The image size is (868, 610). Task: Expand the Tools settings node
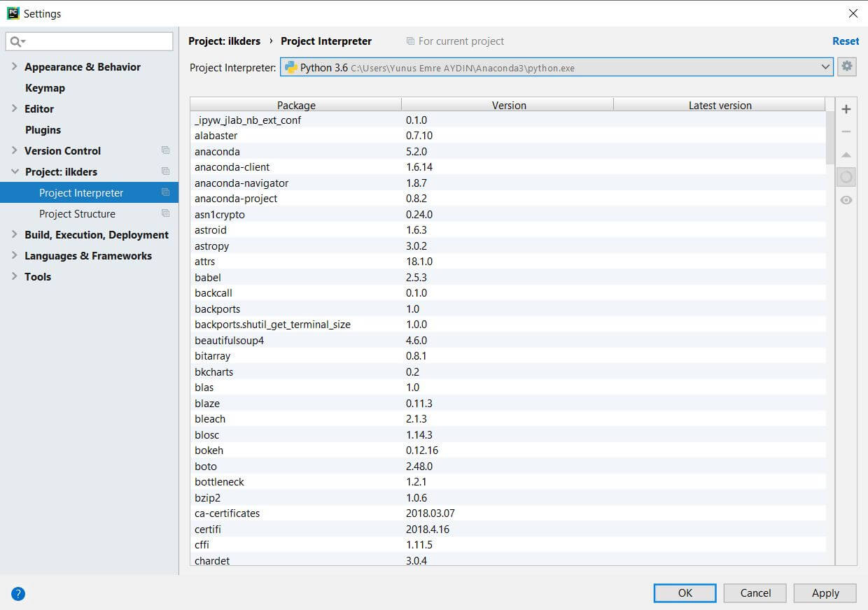[x=15, y=276]
